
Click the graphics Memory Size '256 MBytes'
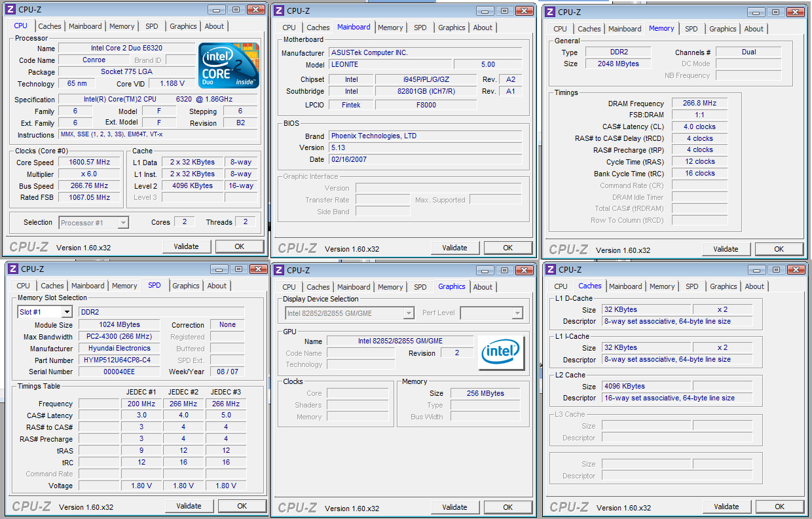(x=485, y=394)
